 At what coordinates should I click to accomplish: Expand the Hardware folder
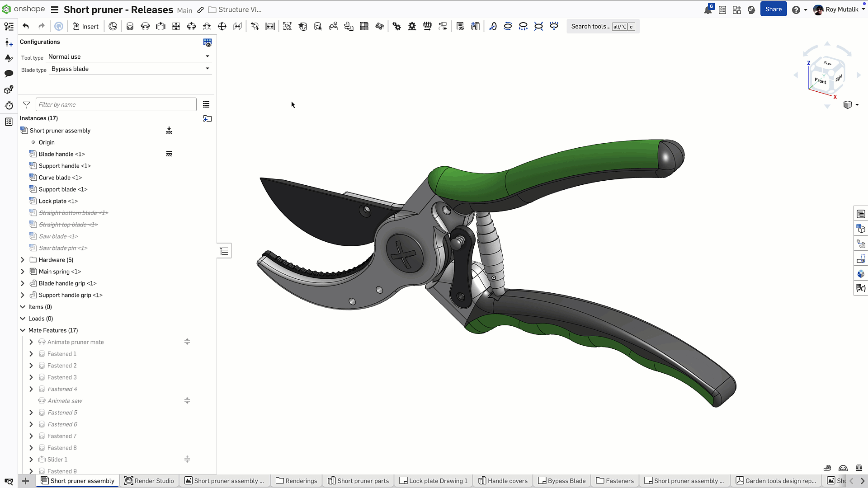click(x=23, y=260)
